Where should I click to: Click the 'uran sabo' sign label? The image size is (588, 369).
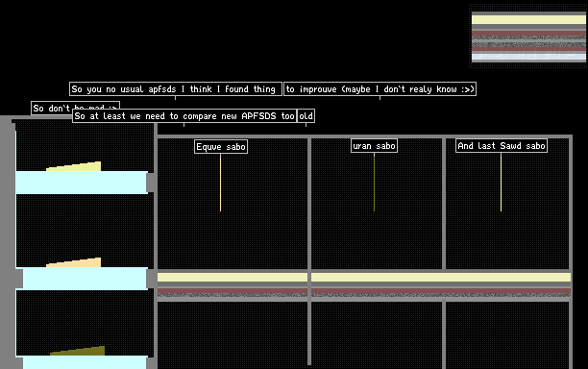click(x=374, y=146)
